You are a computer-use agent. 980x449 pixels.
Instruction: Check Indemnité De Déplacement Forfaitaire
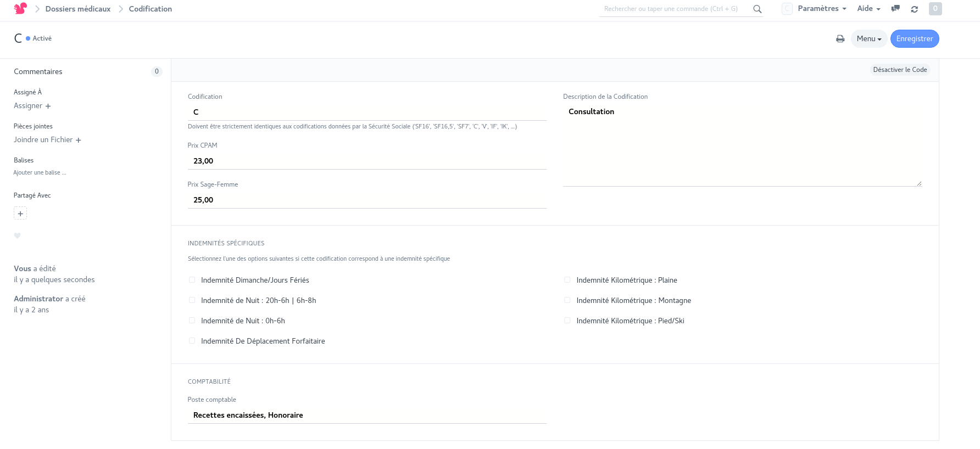[x=192, y=341]
